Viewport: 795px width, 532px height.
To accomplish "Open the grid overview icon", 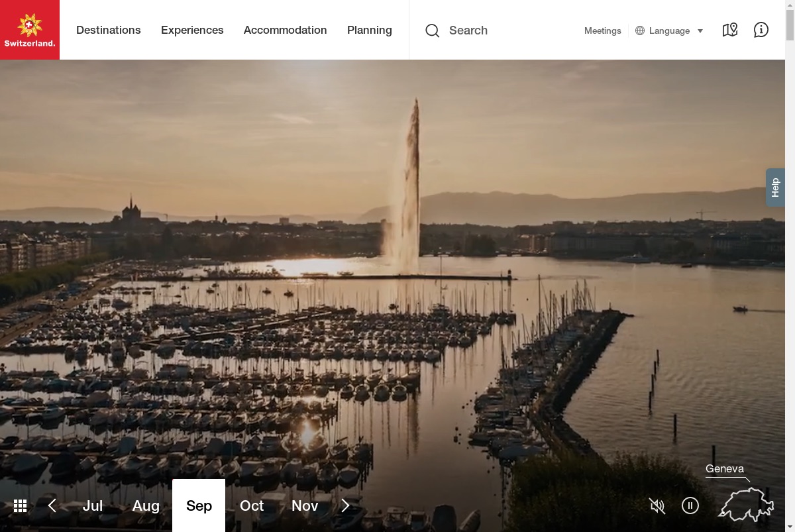I will (21, 506).
